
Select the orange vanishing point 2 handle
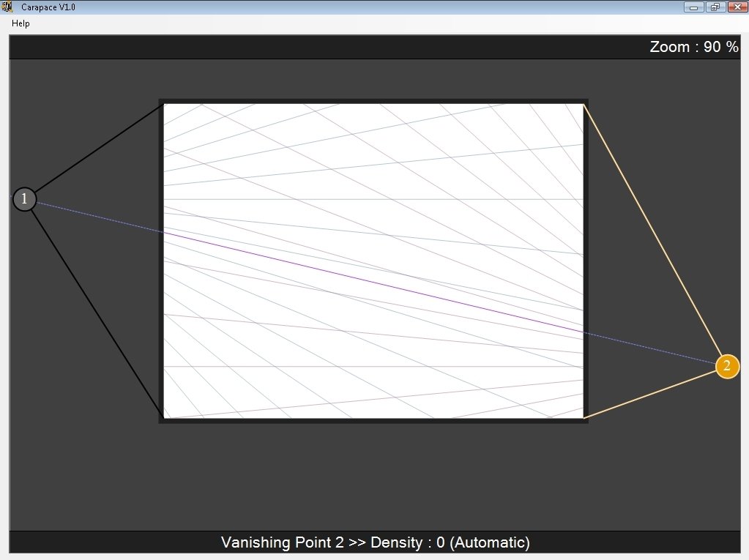point(727,366)
